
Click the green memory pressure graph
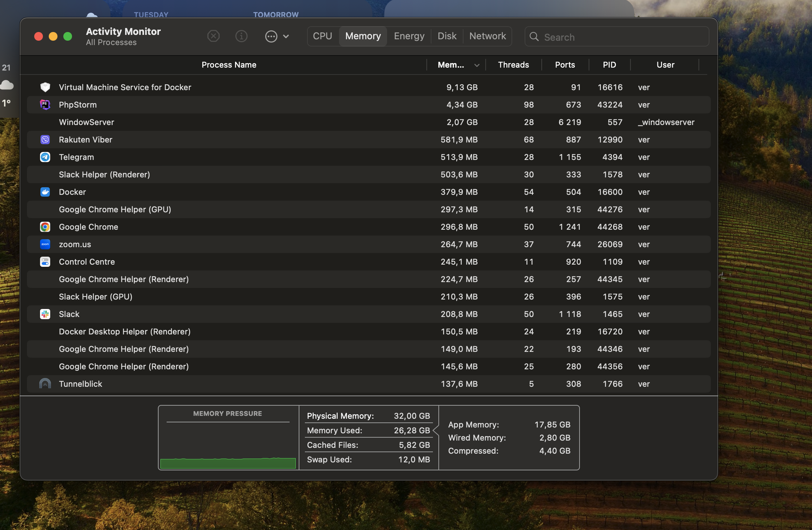pyautogui.click(x=228, y=463)
